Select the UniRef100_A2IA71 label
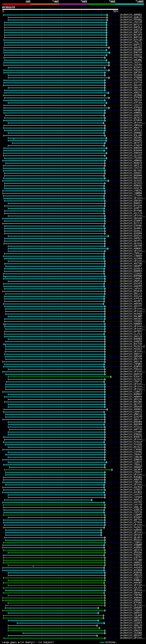The width and height of the screenshot is (146, 644). tap(131, 379)
